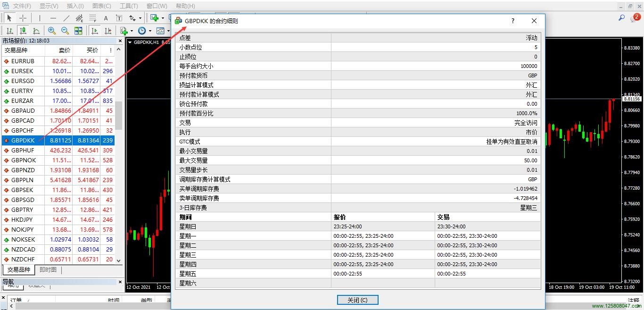Image resolution: width=644 pixels, height=310 pixels.
Task: Open the 显示(V) menu
Action: [x=49, y=6]
